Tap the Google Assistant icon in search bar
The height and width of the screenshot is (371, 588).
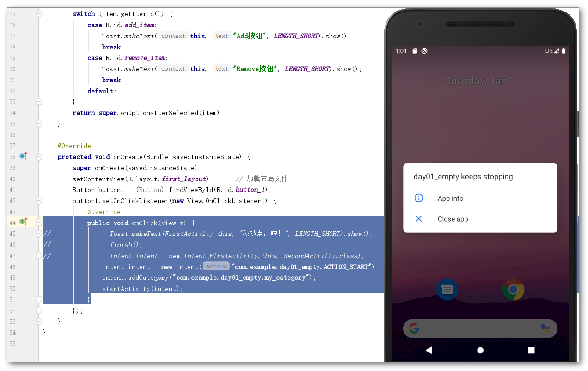(x=545, y=328)
